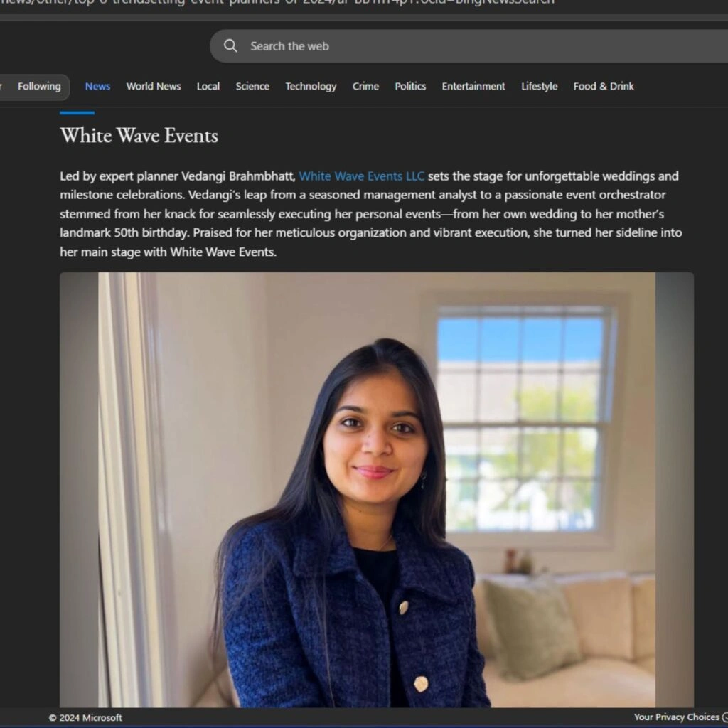This screenshot has width=728, height=728.
Task: Click the White Wave Events heading
Action: click(x=139, y=136)
